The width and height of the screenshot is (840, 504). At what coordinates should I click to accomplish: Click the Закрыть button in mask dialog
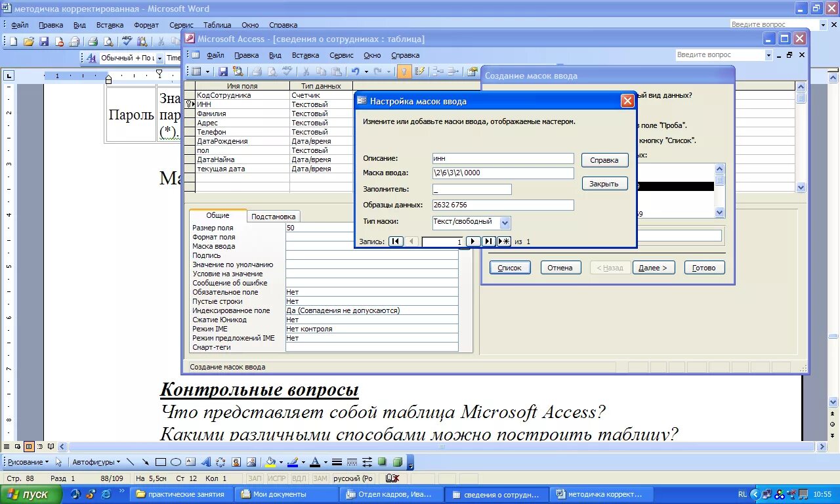point(604,184)
